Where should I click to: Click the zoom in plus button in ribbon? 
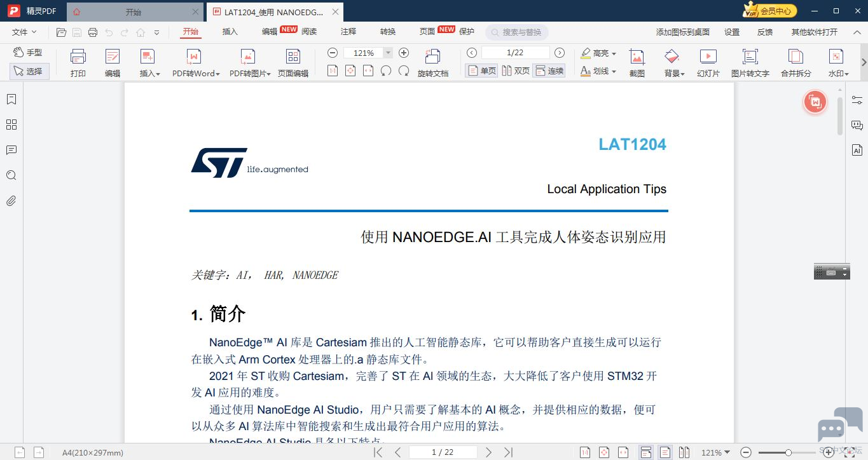pyautogui.click(x=403, y=53)
